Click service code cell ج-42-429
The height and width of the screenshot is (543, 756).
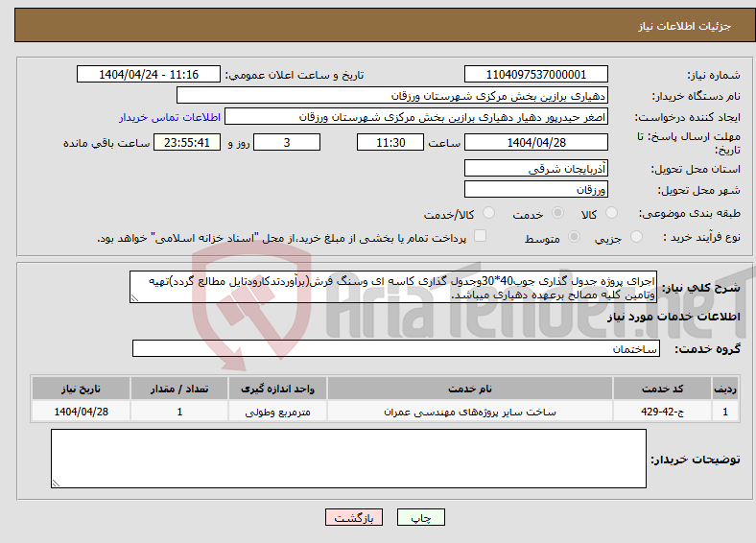(663, 412)
